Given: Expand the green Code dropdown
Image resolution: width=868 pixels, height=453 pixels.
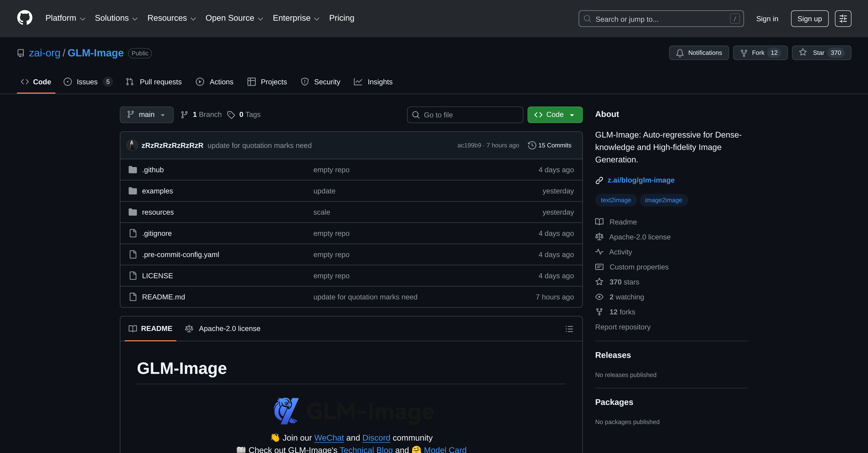Looking at the screenshot, I should pos(554,115).
